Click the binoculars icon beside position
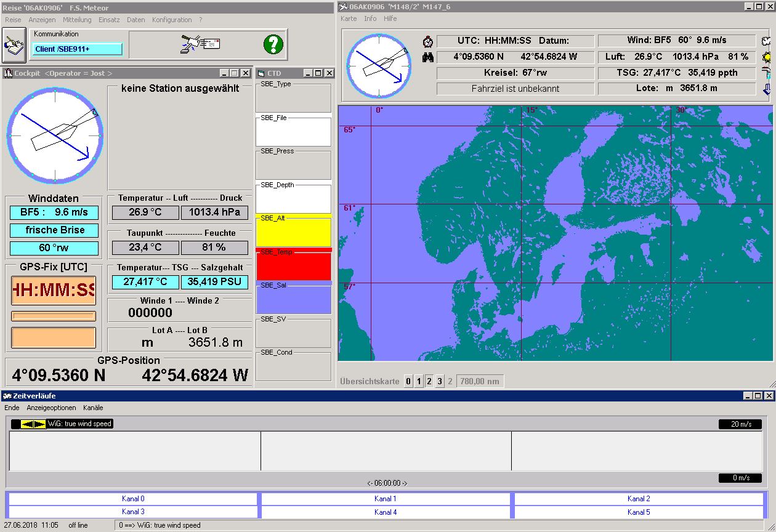776x532 pixels. (428, 57)
